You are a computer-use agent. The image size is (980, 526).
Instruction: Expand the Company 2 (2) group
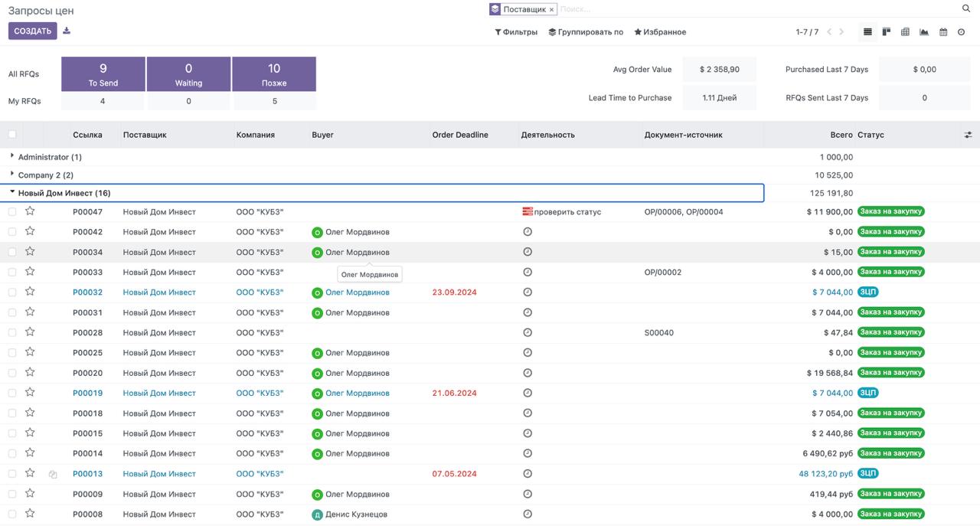pos(46,175)
